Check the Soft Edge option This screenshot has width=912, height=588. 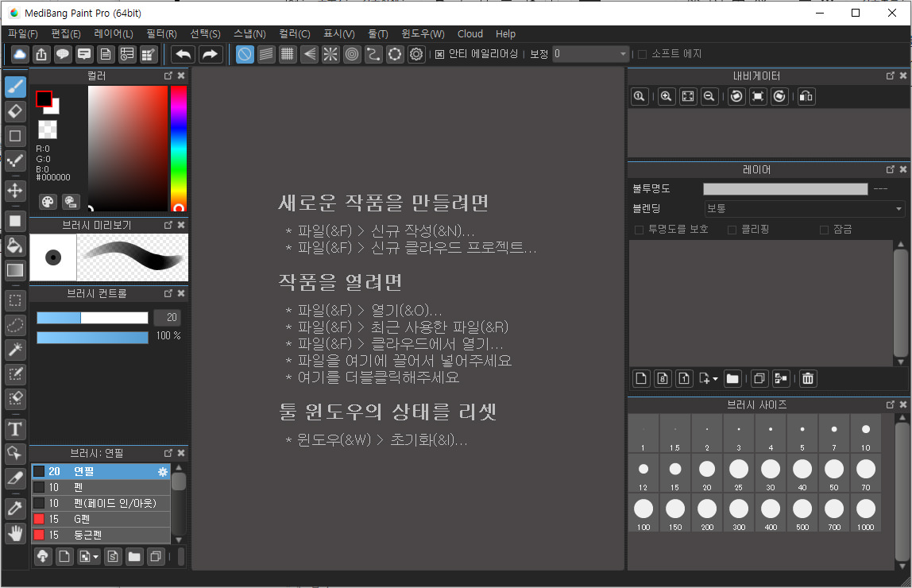click(640, 54)
